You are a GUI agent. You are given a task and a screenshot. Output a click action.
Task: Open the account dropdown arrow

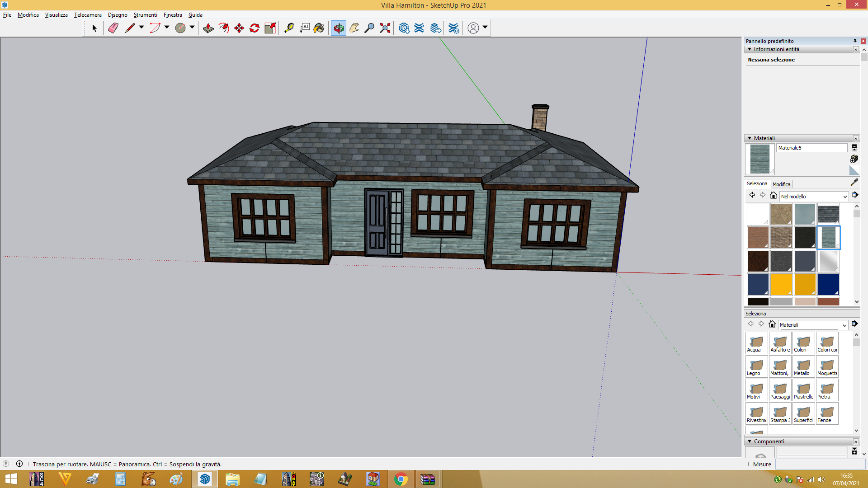point(485,28)
